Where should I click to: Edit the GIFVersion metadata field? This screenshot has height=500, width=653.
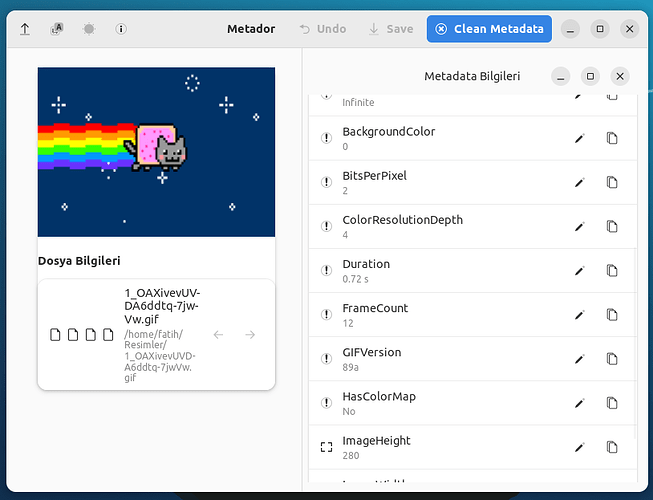[x=579, y=359]
